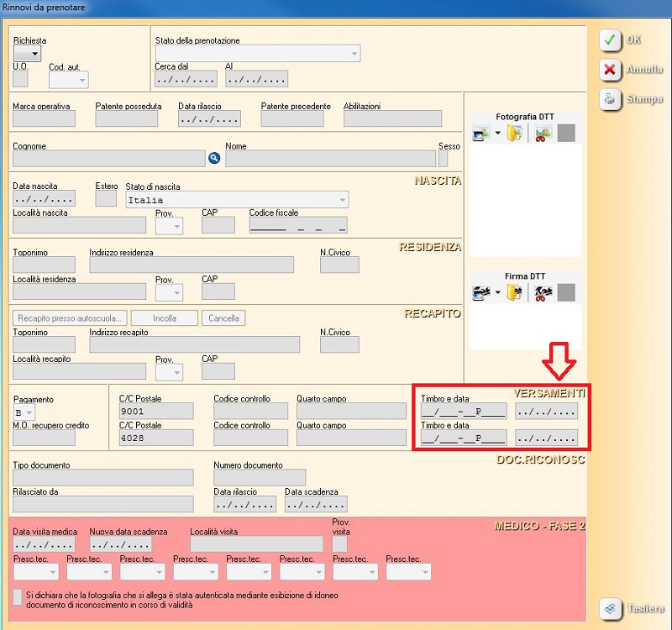Click into the Codice fiscale field
This screenshot has height=630, width=672.
298,225
